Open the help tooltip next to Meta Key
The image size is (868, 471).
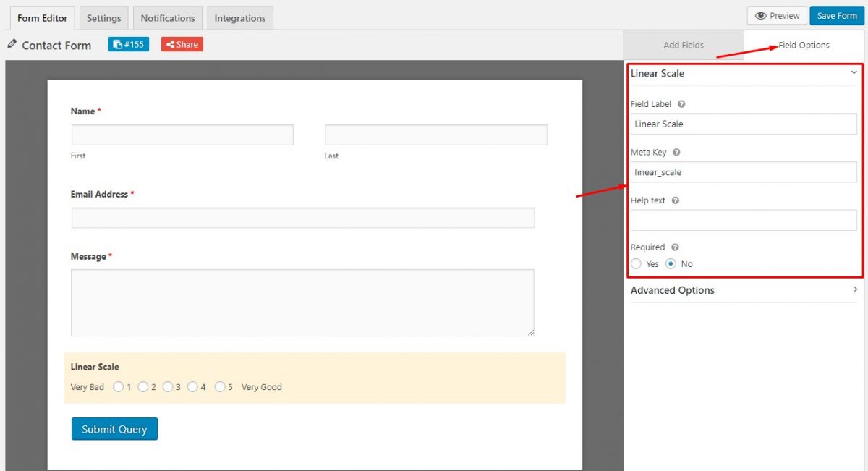(676, 152)
